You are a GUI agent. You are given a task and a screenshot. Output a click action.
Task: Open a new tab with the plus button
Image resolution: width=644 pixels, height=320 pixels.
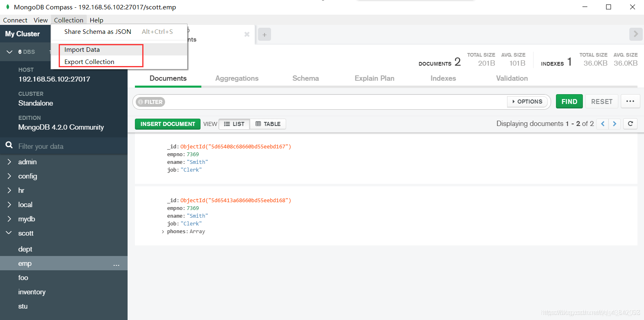point(265,35)
